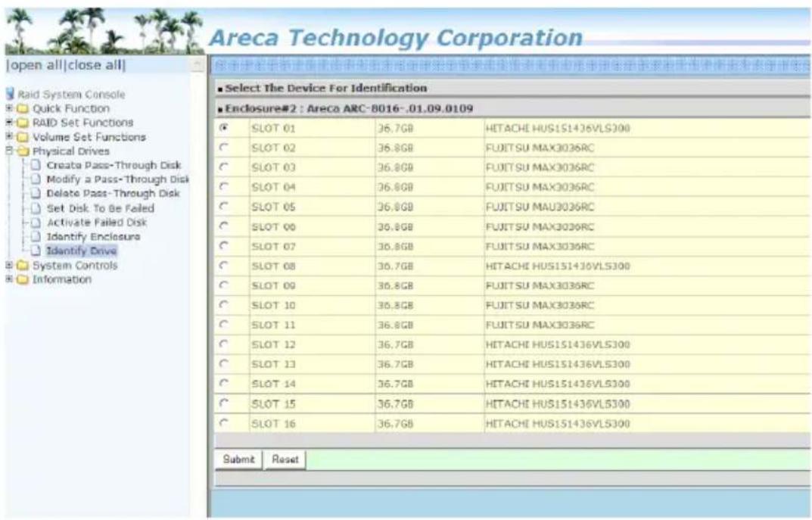Open Identify Enclosure
Viewport: 812px width, 520px height.
pos(93,237)
